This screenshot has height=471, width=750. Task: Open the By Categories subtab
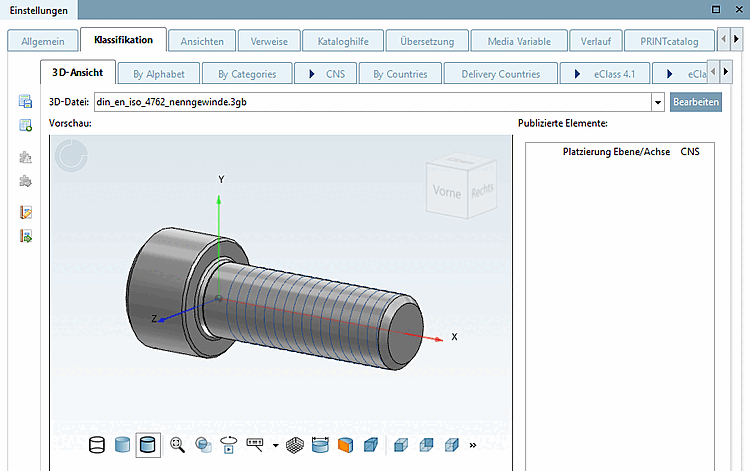tap(247, 73)
